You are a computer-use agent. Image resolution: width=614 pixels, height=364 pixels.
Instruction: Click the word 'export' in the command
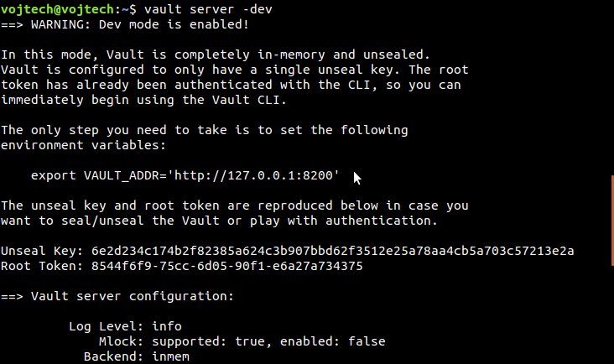[x=54, y=175]
